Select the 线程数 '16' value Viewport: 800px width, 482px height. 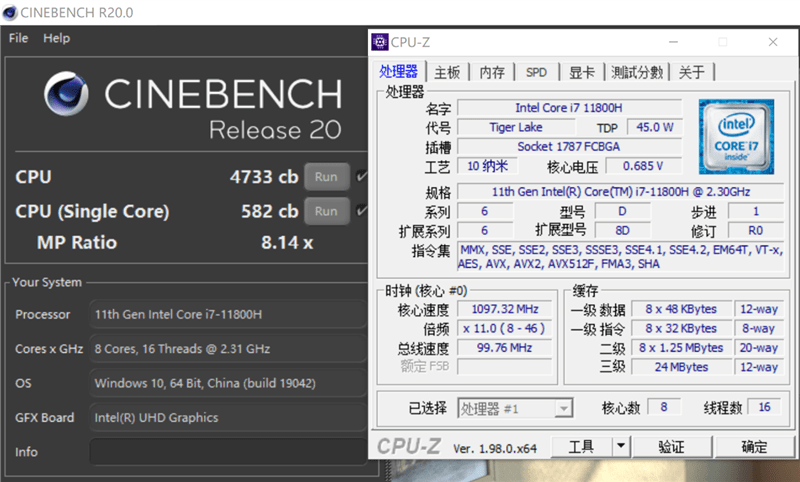(764, 407)
